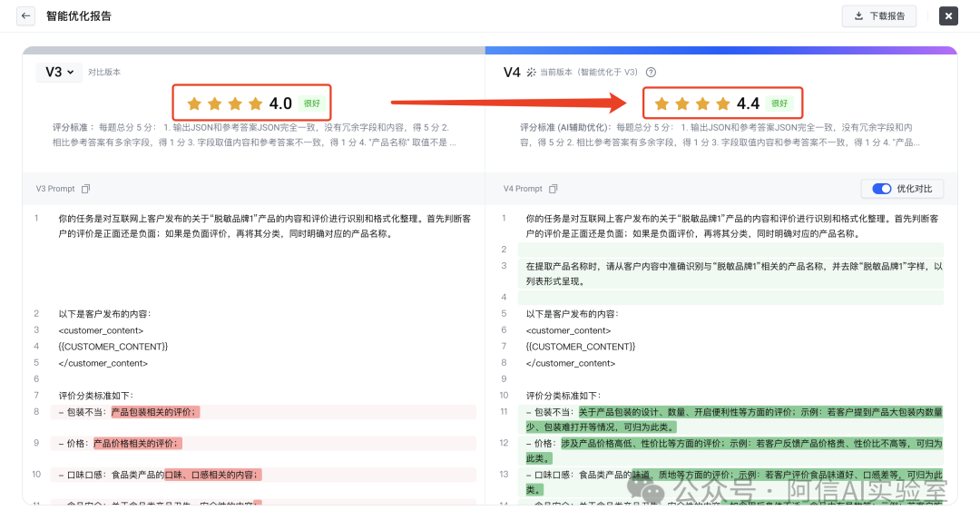Click </customer_content> closing tag in V4 prompt
Viewport: 980px width, 530px height.
571,363
